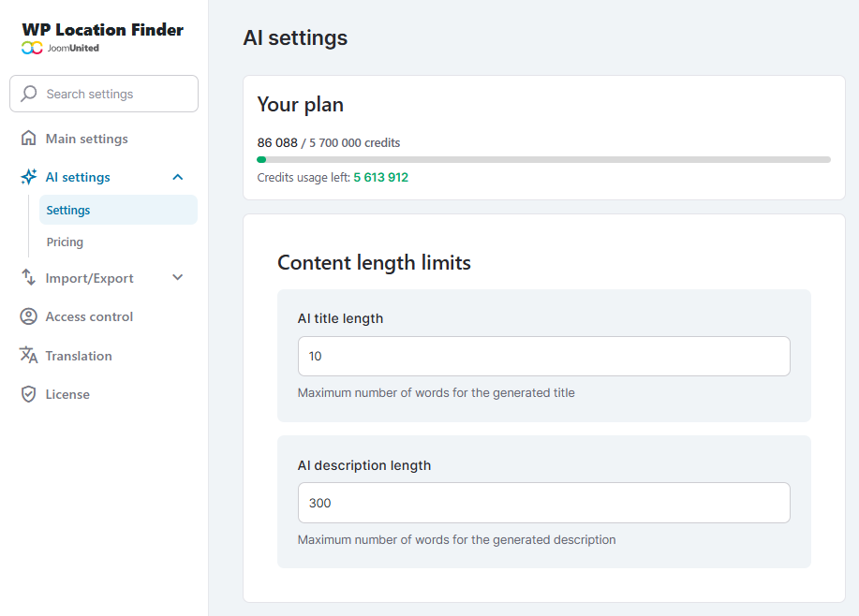Viewport: 859px width, 616px height.
Task: Click the remaining credits value 5 613 912
Action: (x=380, y=177)
